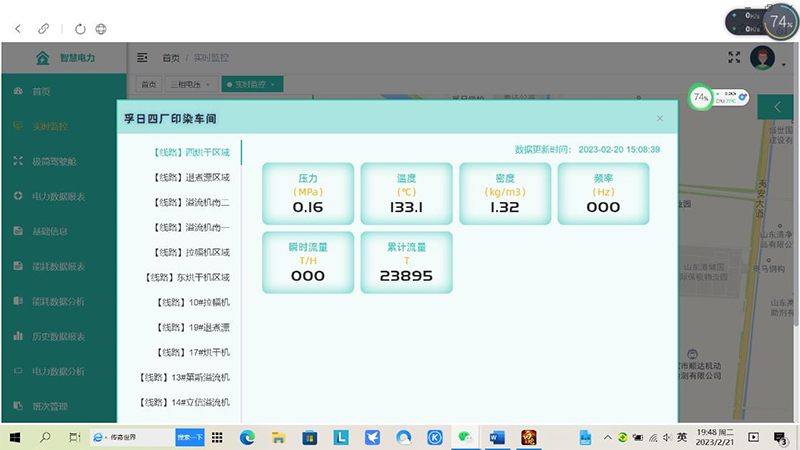
Task: Open the blue L app in taskbar
Action: click(341, 437)
